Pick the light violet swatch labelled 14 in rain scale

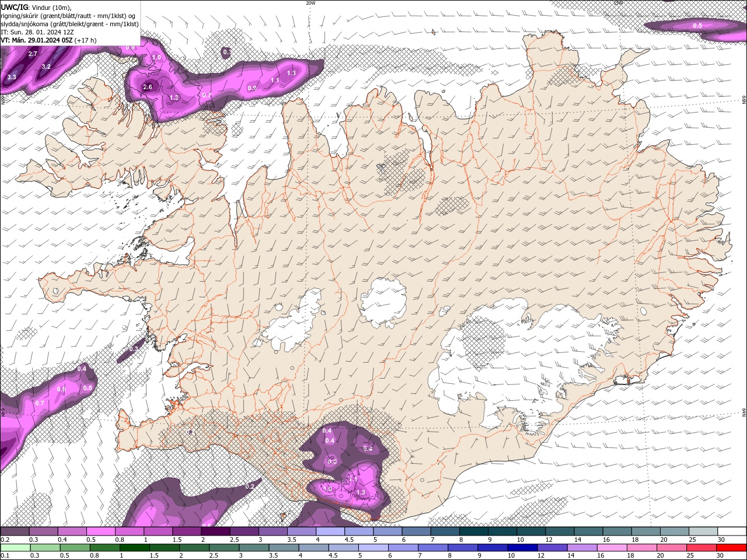click(x=583, y=548)
